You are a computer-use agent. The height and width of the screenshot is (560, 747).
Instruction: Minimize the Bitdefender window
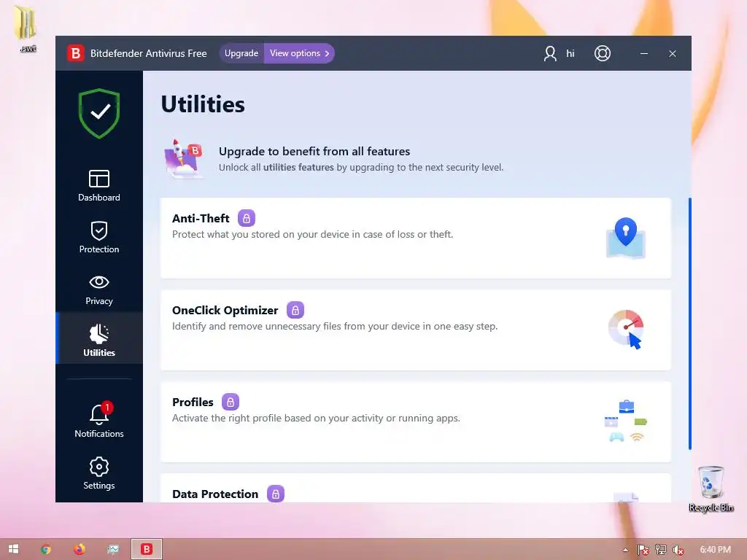pos(643,53)
